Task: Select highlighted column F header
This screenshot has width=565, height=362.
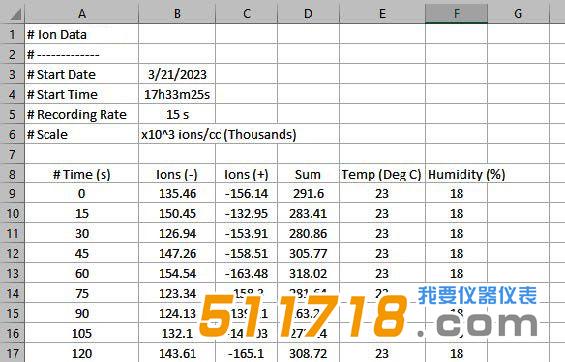Action: tap(457, 14)
